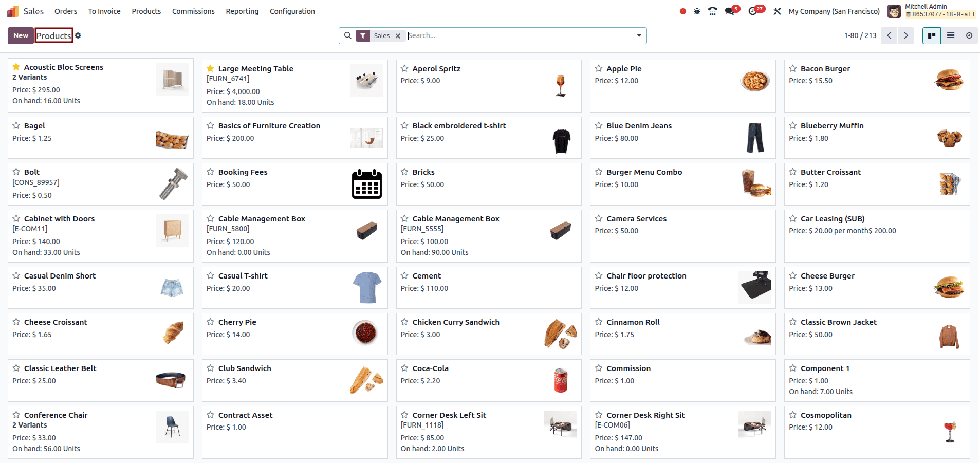
Task: Open the company switcher My Company
Action: [834, 11]
